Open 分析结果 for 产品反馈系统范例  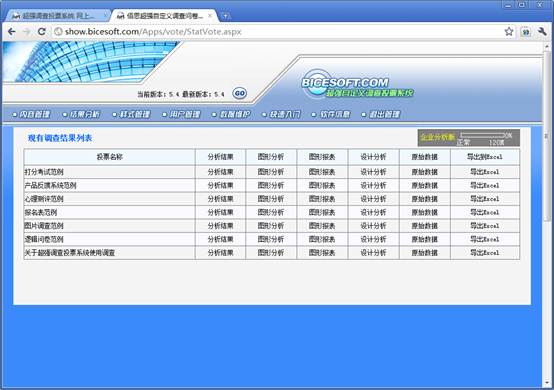220,185
